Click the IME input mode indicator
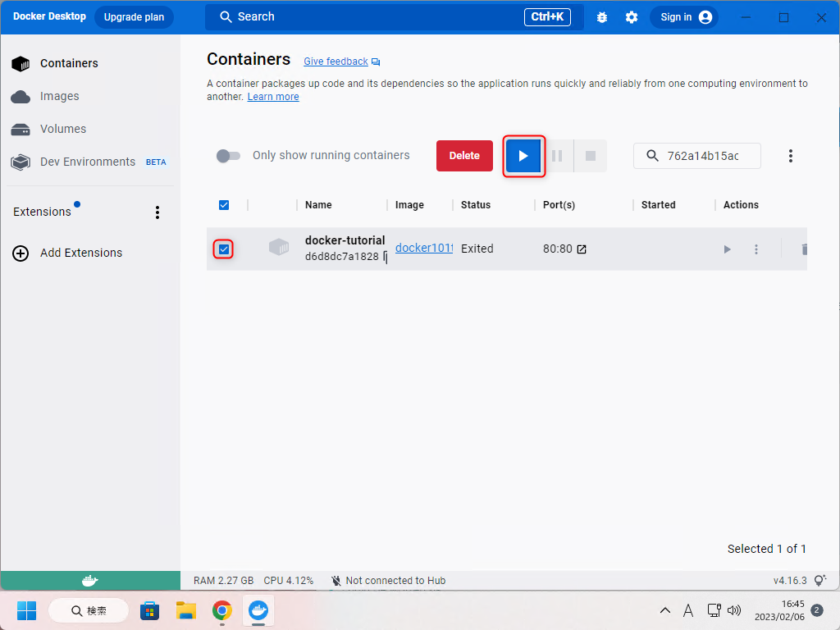The image size is (840, 630). pos(688,610)
